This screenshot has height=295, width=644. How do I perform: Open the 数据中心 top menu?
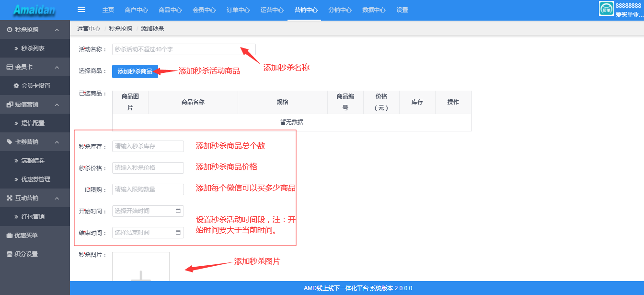click(x=374, y=10)
